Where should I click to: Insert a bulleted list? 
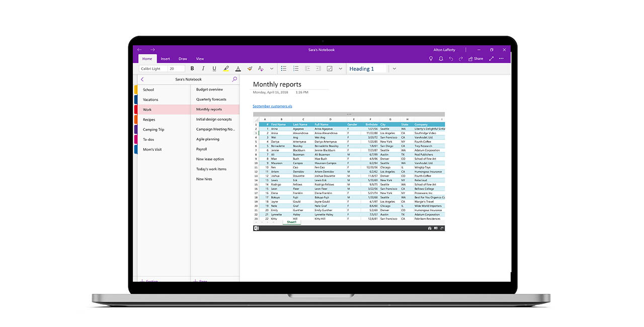coord(284,69)
